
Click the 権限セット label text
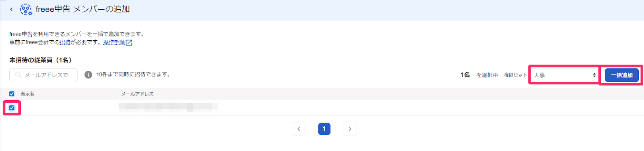515,75
